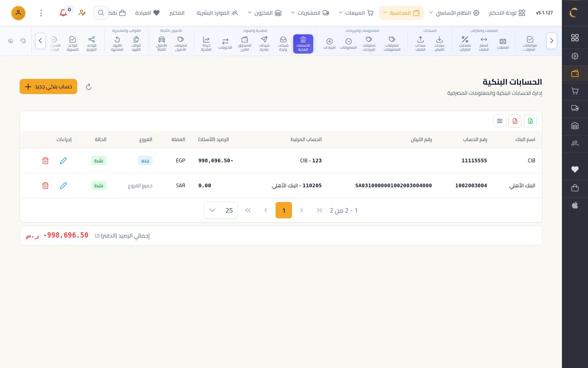Toggle the theme palette icon

click(x=23, y=41)
